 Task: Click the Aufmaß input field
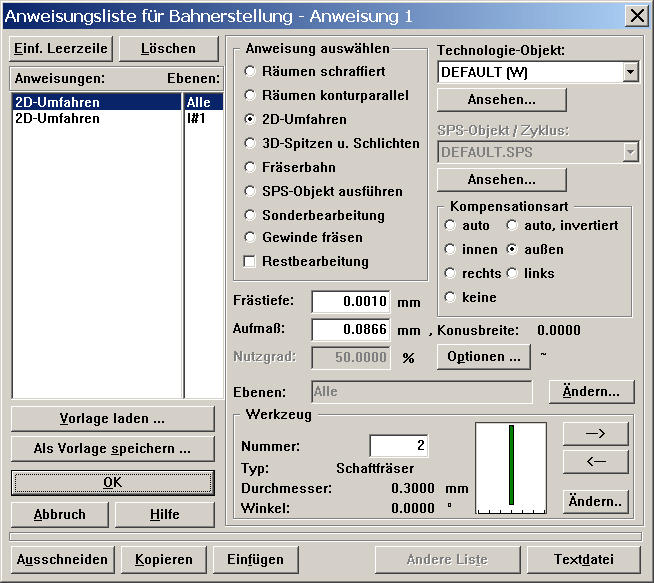[356, 330]
